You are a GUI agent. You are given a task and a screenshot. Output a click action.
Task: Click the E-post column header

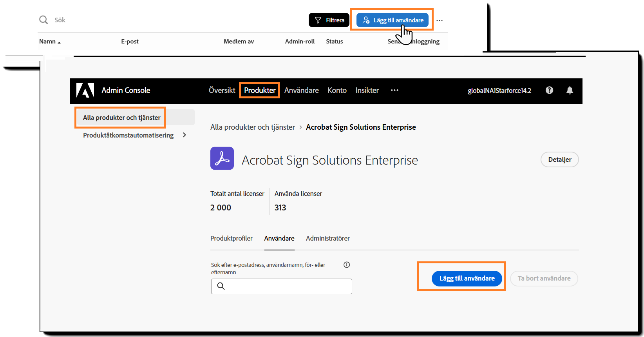click(x=130, y=41)
